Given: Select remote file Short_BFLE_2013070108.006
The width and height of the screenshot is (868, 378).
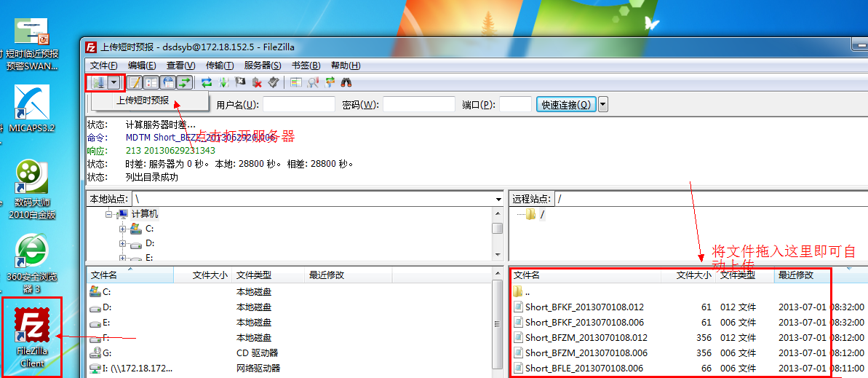Looking at the screenshot, I should 584,368.
